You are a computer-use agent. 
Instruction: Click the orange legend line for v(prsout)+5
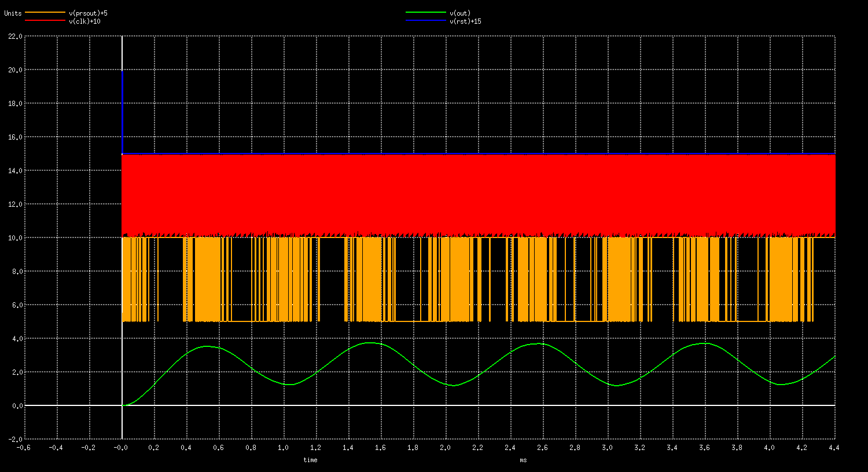(x=45, y=12)
